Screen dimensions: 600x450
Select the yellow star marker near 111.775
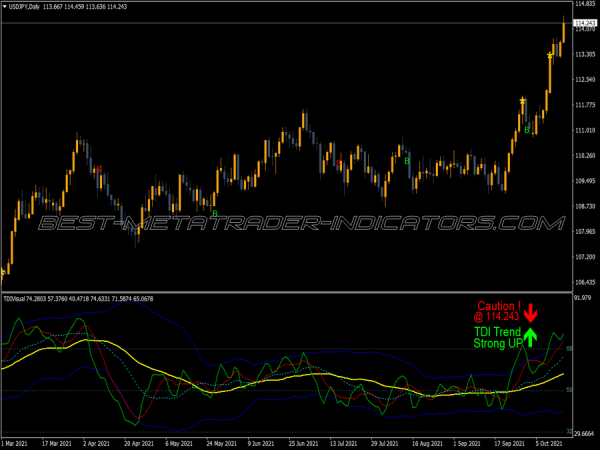522,101
